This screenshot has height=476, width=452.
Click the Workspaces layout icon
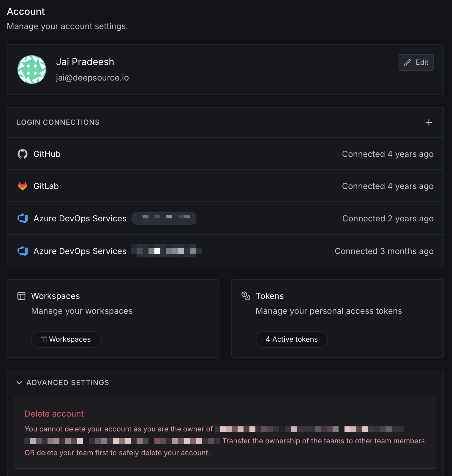click(21, 296)
